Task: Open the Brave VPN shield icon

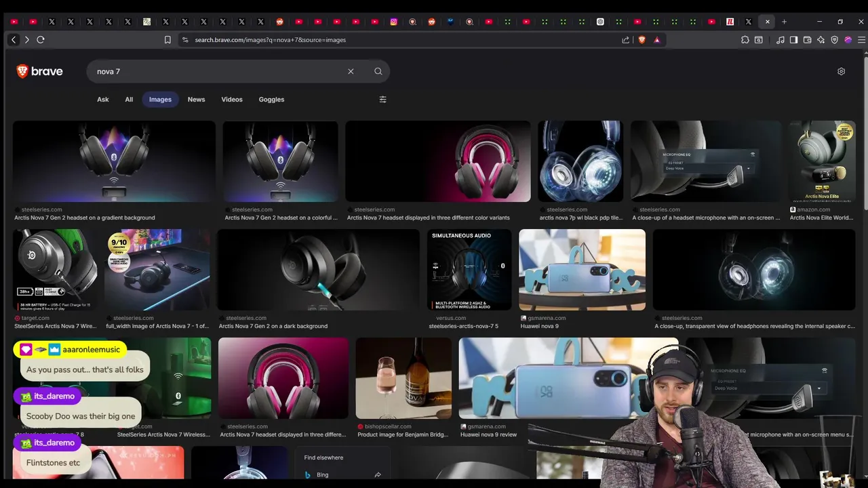Action: tap(835, 40)
